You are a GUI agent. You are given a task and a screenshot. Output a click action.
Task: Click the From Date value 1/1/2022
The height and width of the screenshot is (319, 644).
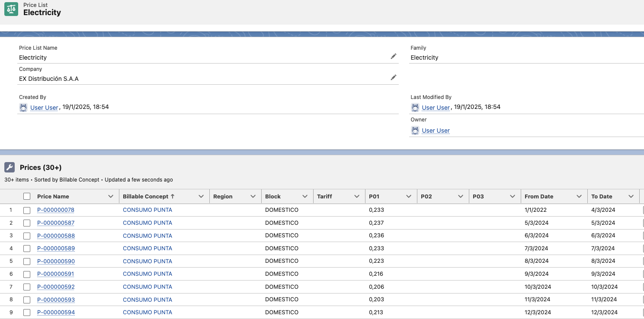(x=536, y=210)
